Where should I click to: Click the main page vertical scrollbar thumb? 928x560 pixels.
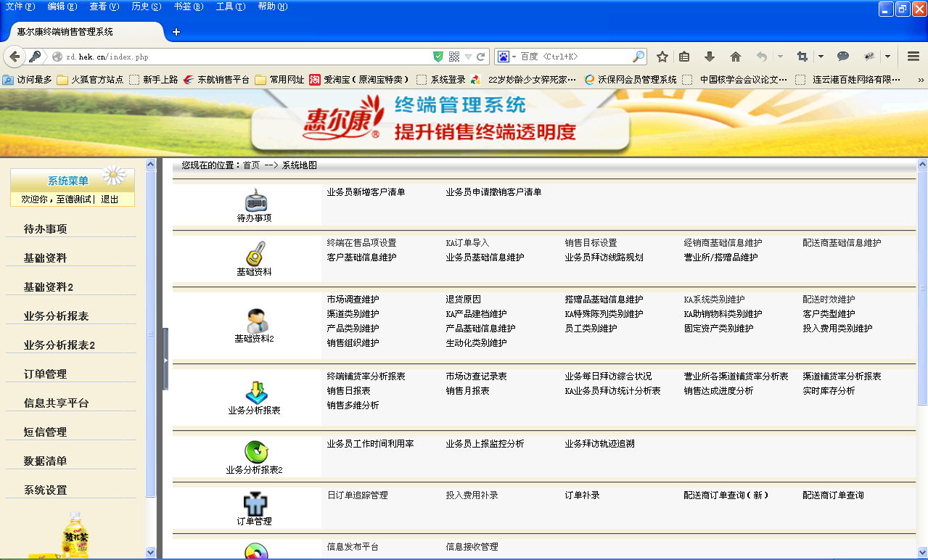point(922,287)
